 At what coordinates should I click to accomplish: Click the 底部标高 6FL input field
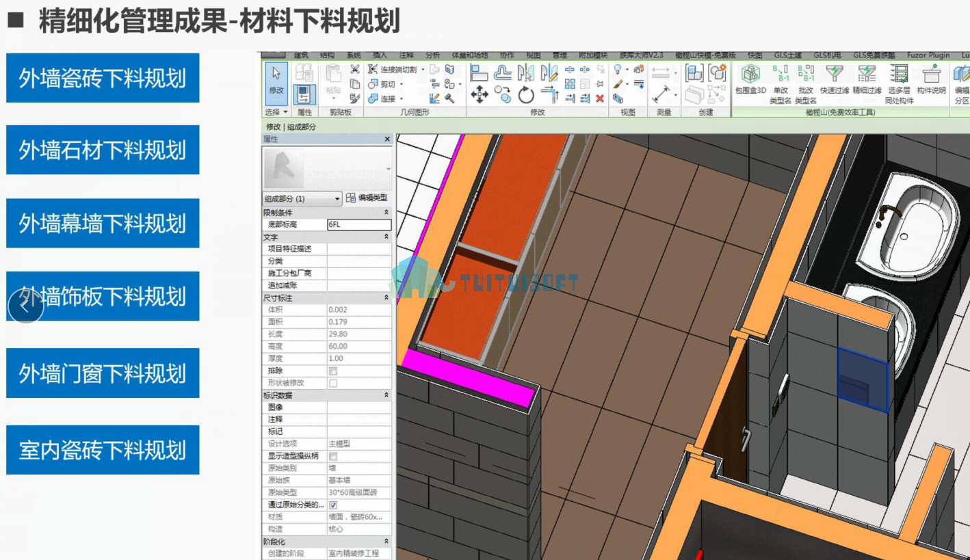point(359,224)
